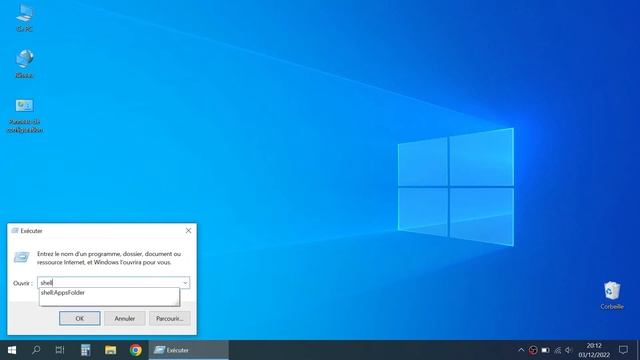Open the volume speaker tray icon
The height and width of the screenshot is (360, 640).
tap(569, 350)
